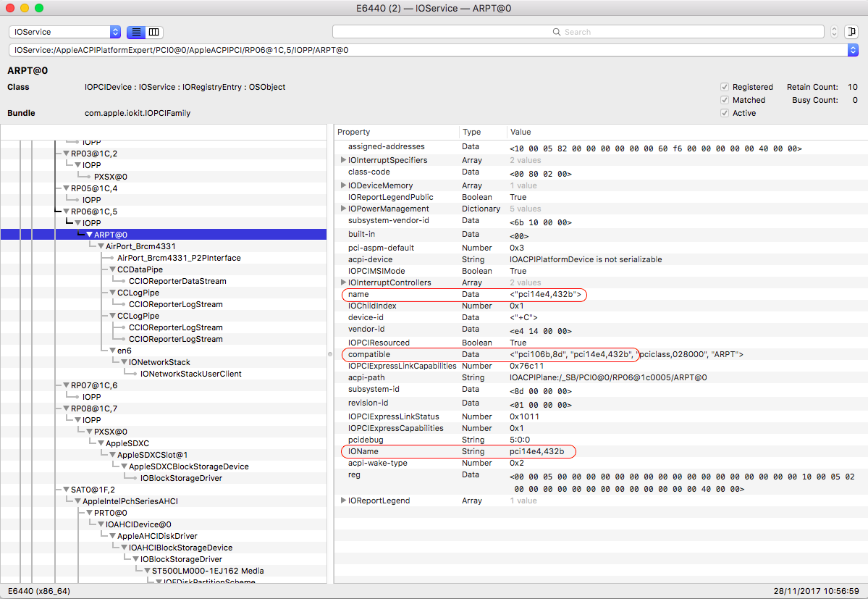Select the name property row
This screenshot has width=868, height=599.
tap(601, 294)
